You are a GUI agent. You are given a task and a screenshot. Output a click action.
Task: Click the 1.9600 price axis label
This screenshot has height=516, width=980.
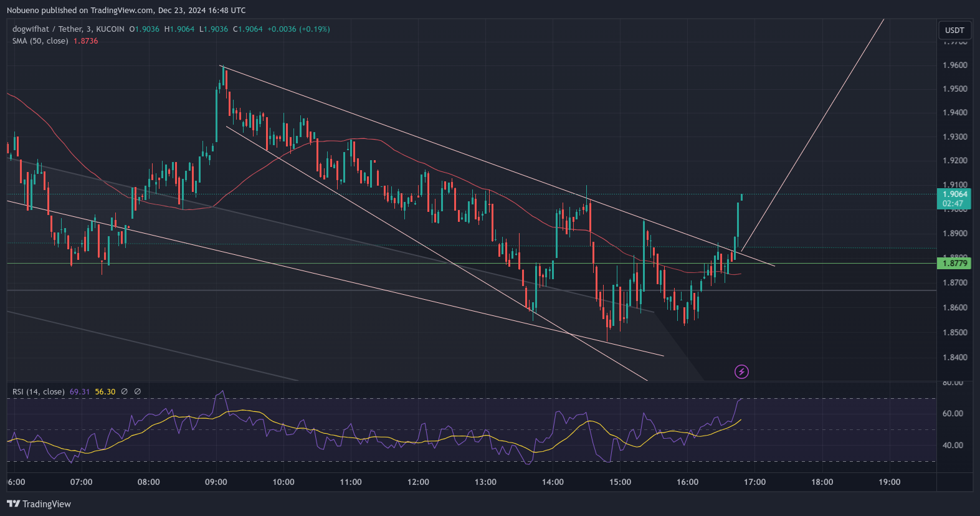(x=955, y=65)
